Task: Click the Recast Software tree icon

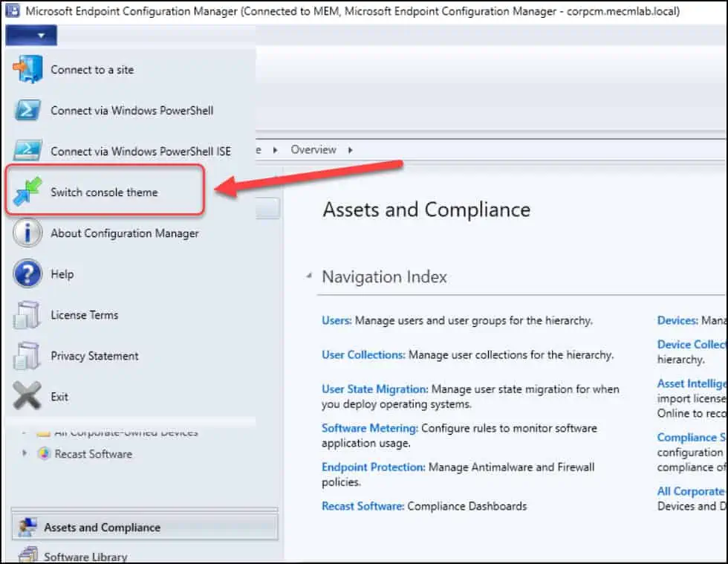Action: pyautogui.click(x=44, y=453)
